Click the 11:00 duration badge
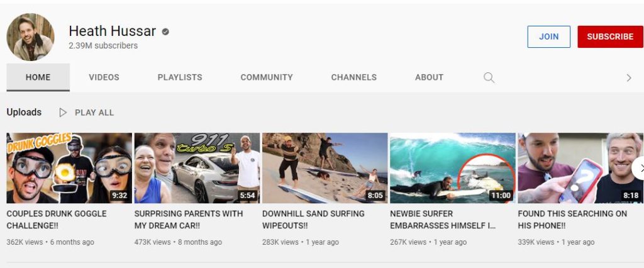This screenshot has height=268, width=644. click(x=501, y=196)
